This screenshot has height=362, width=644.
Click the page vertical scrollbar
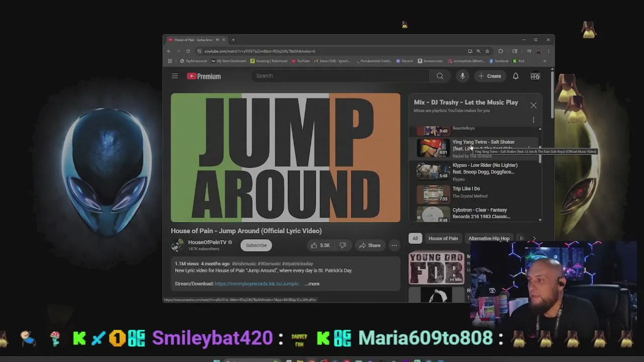pos(552,96)
